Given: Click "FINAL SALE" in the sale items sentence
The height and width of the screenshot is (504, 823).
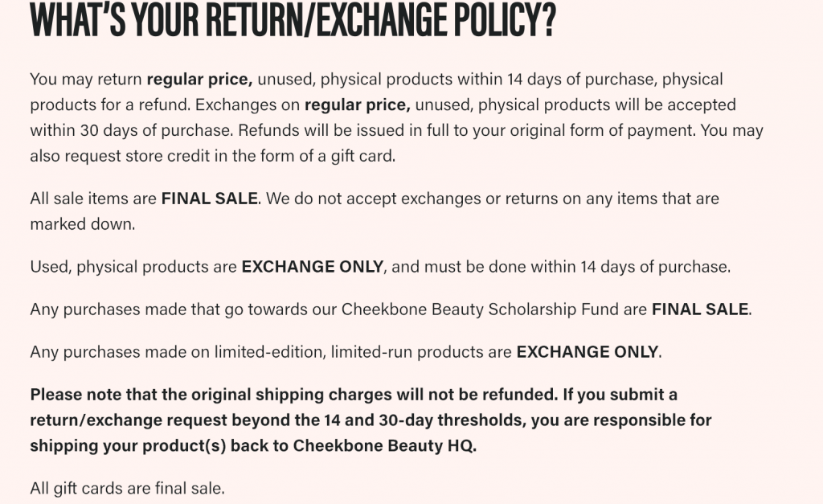Looking at the screenshot, I should click(x=210, y=199).
